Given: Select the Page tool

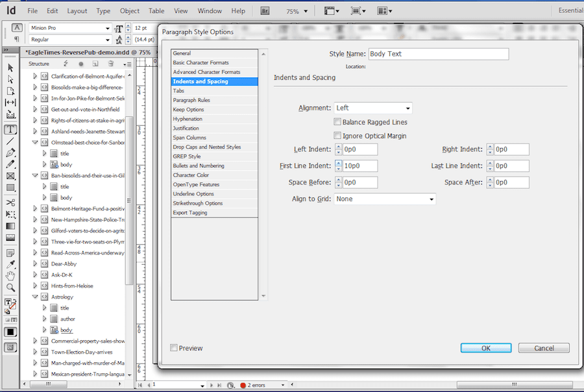Looking at the screenshot, I should 10,92.
